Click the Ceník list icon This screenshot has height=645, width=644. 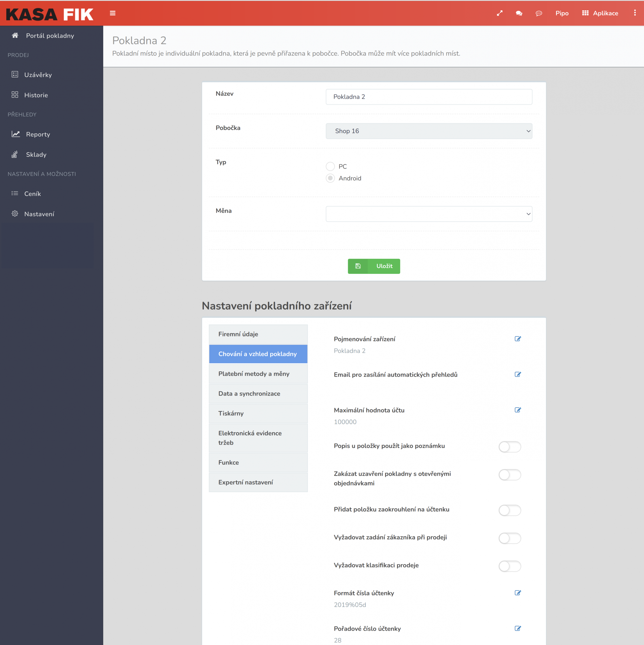click(x=15, y=193)
